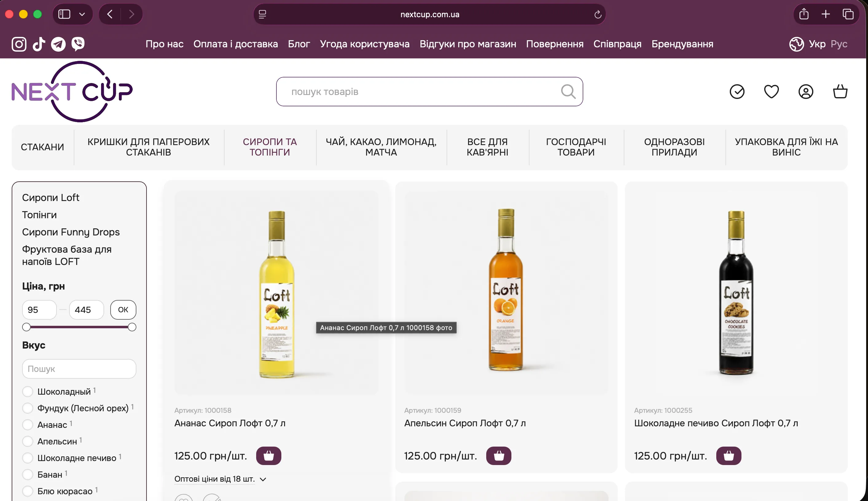This screenshot has width=868, height=501.
Task: Check the Блю кюрасао filter
Action: coord(28,491)
